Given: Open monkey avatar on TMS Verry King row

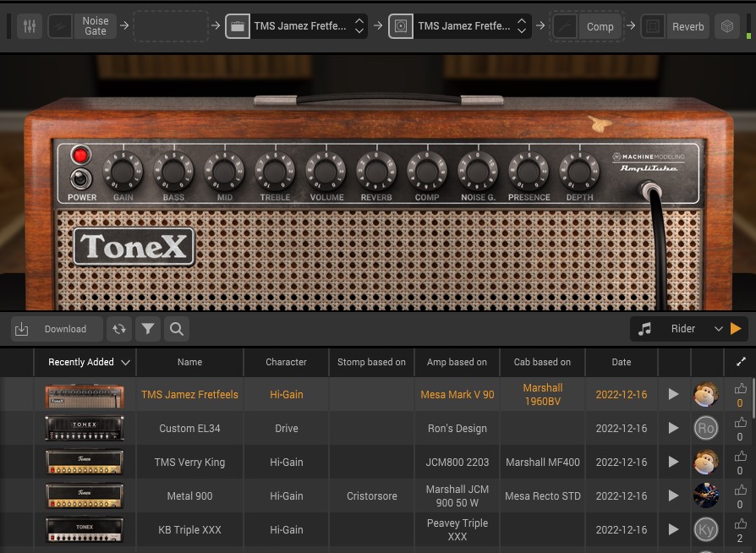Looking at the screenshot, I should pos(706,462).
